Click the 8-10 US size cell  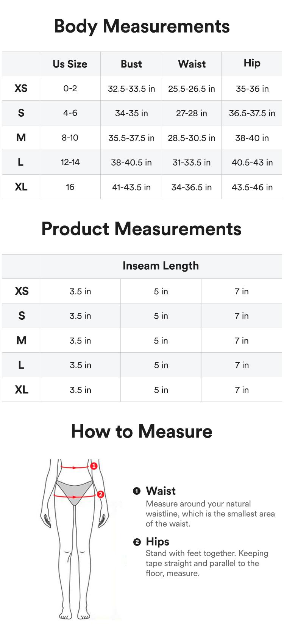coord(70,138)
